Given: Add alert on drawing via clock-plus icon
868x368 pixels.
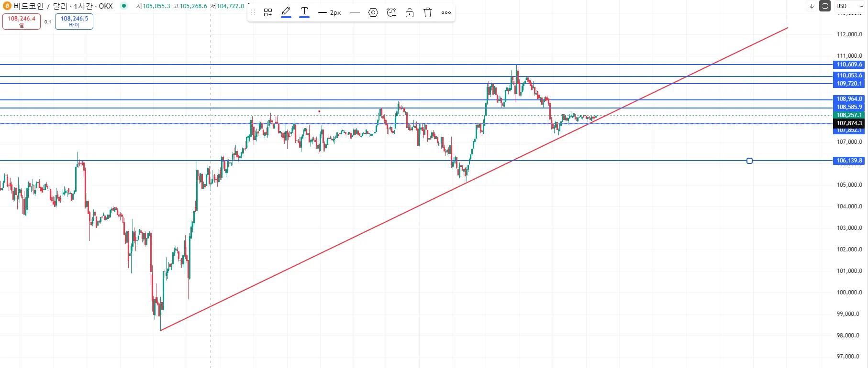Looking at the screenshot, I should tap(391, 13).
